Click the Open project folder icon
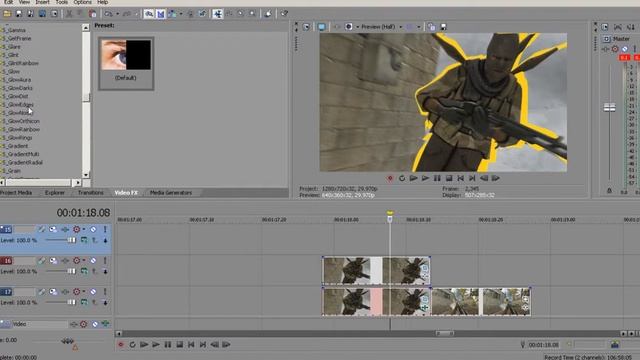 pyautogui.click(x=7, y=14)
